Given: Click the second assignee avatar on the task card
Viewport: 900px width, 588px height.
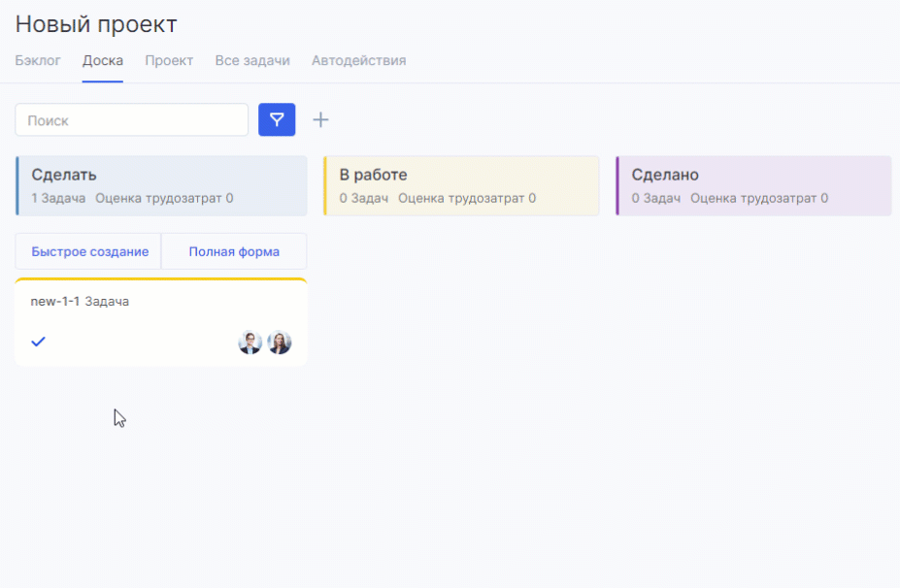Looking at the screenshot, I should point(280,343).
